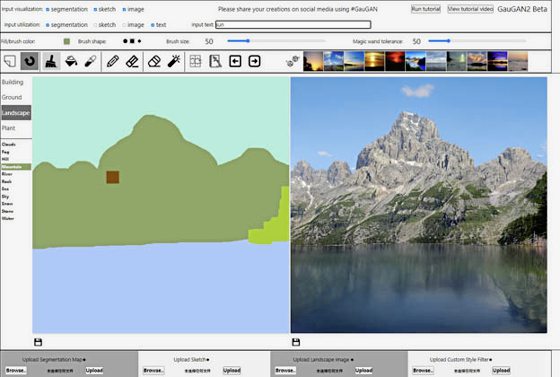Click the View tutorial video button

click(x=470, y=9)
